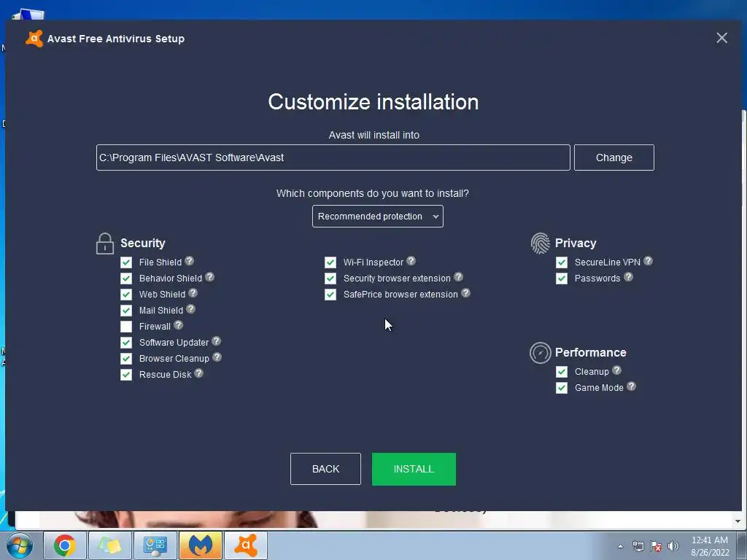The width and height of the screenshot is (747, 560).
Task: Open Chrome from the taskbar
Action: tap(65, 545)
